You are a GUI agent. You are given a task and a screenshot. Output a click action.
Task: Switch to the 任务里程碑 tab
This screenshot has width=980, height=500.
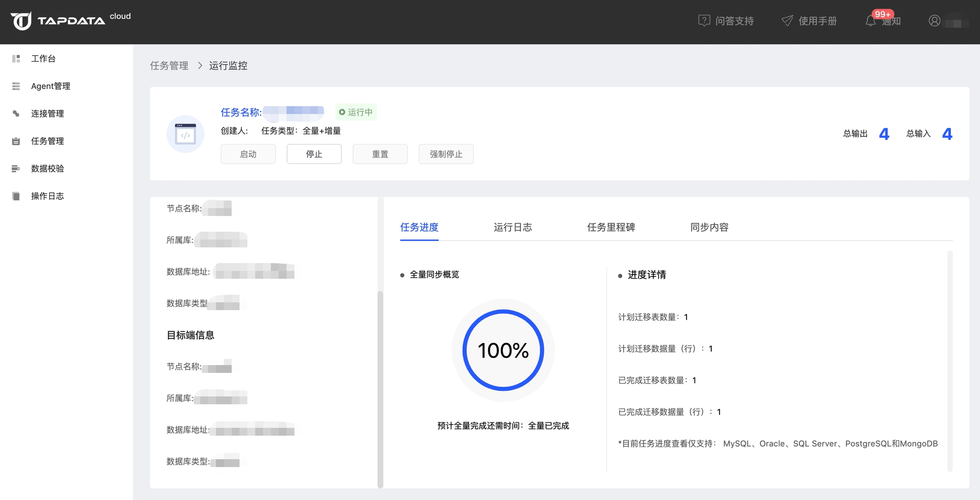pos(610,227)
